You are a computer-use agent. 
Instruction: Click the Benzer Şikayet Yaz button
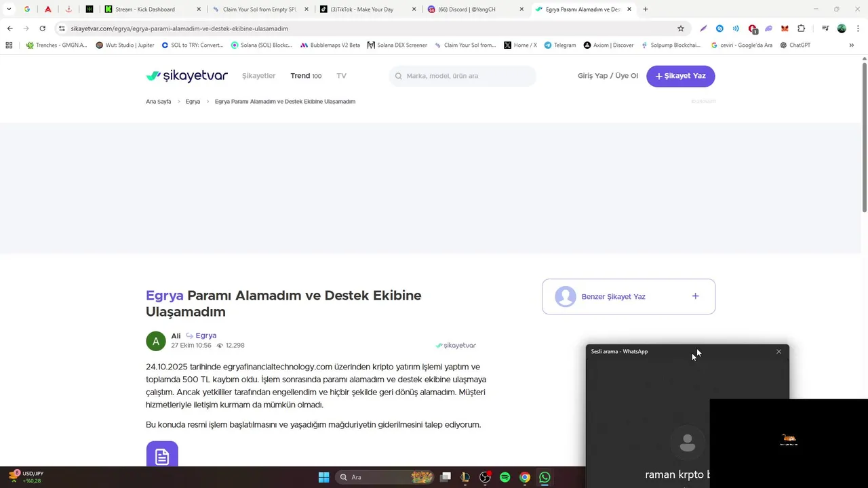click(628, 296)
